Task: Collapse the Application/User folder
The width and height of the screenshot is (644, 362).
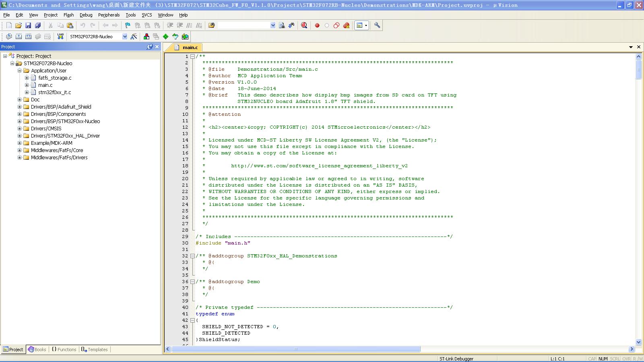Action: [19, 70]
